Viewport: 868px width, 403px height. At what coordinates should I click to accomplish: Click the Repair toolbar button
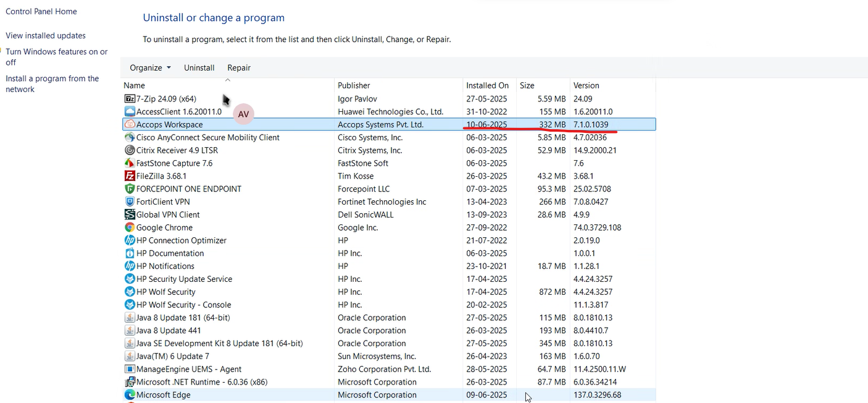pos(239,68)
